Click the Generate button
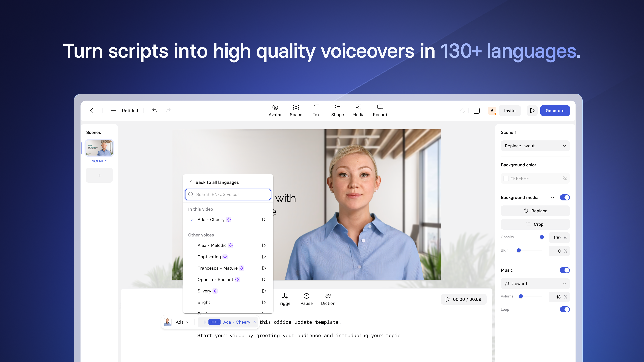The image size is (644, 362). (555, 110)
